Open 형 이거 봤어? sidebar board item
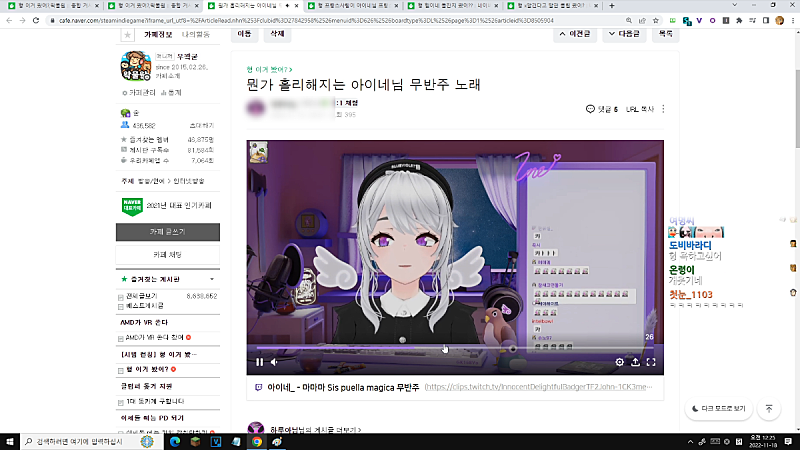The image size is (800, 450). pyautogui.click(x=147, y=369)
